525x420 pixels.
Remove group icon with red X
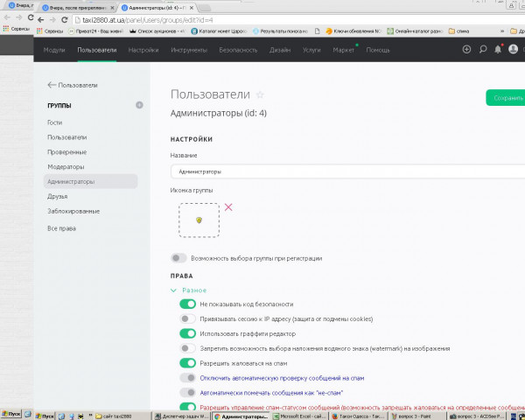coord(228,207)
